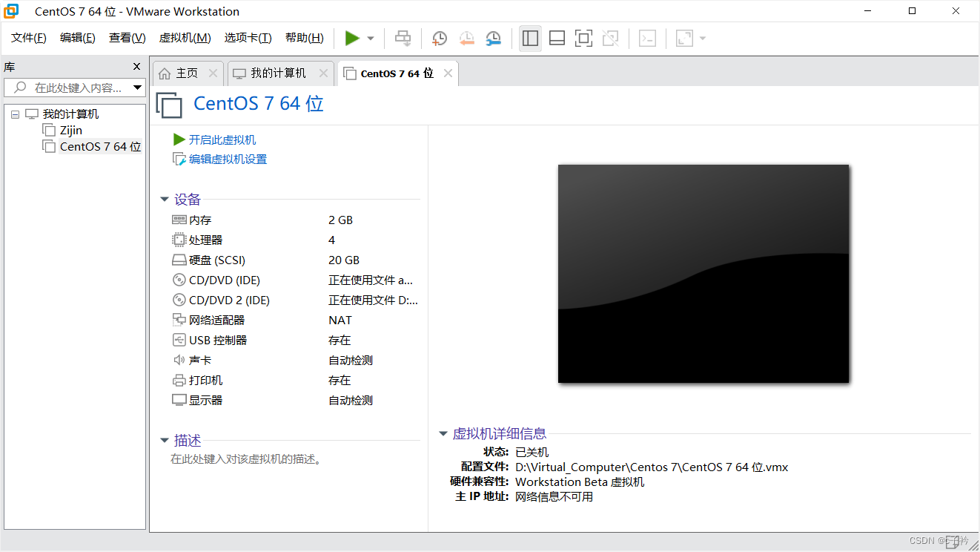Open the 查看(V) menu
This screenshot has height=552, width=980.
pyautogui.click(x=127, y=38)
